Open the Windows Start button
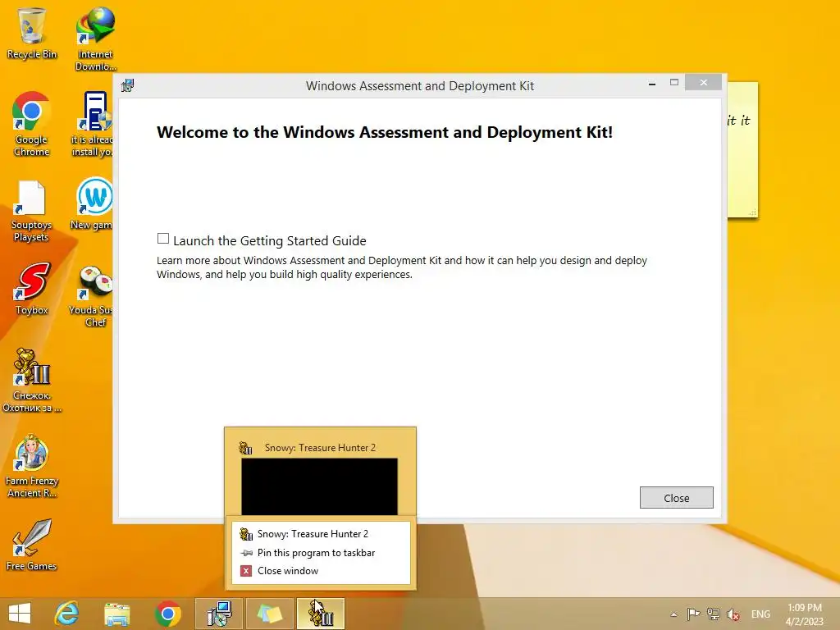 click(20, 614)
